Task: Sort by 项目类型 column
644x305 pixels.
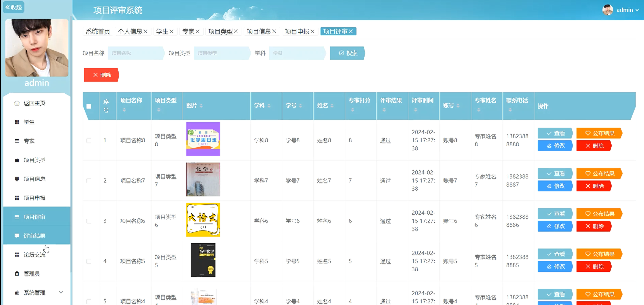Action: click(x=159, y=110)
